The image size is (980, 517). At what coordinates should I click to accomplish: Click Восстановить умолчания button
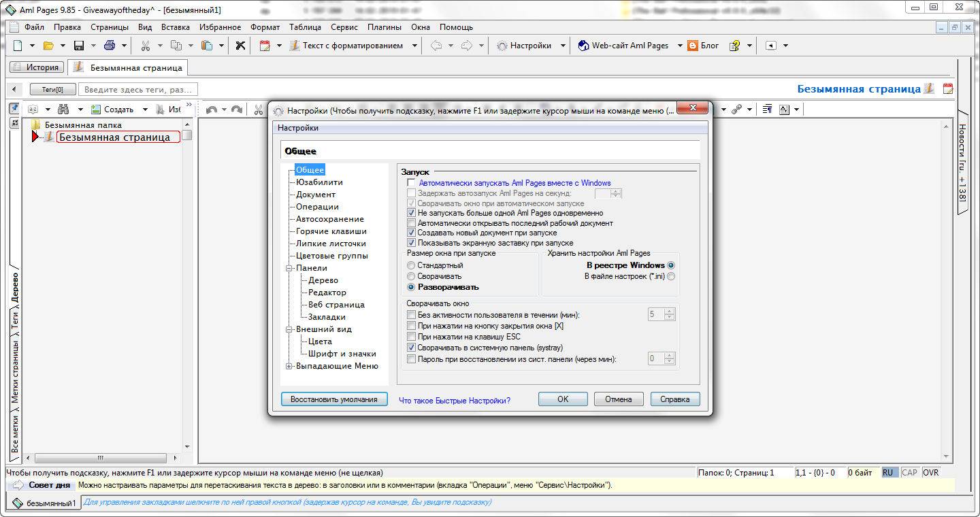tap(333, 399)
